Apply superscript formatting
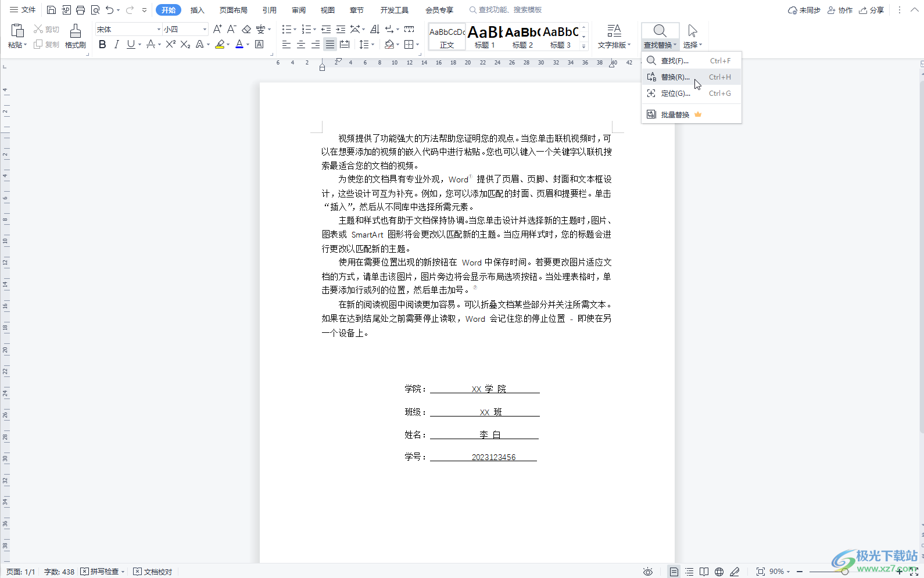Screen dimensions: 924x578 170,44
